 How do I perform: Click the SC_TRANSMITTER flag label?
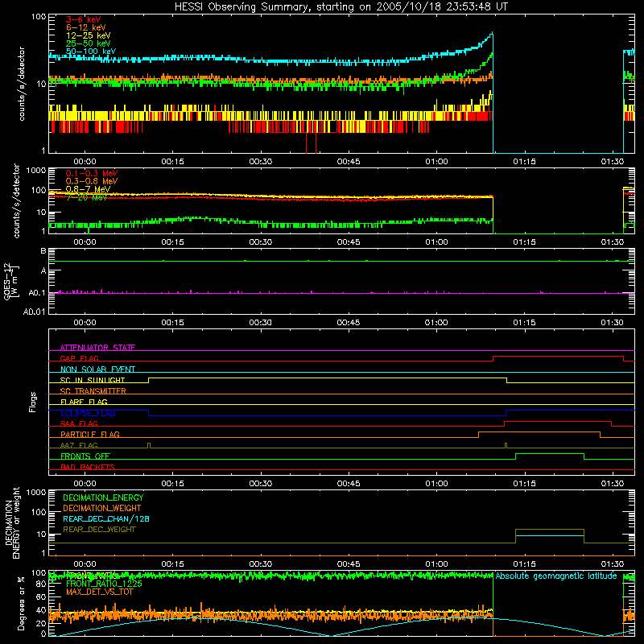tap(93, 391)
